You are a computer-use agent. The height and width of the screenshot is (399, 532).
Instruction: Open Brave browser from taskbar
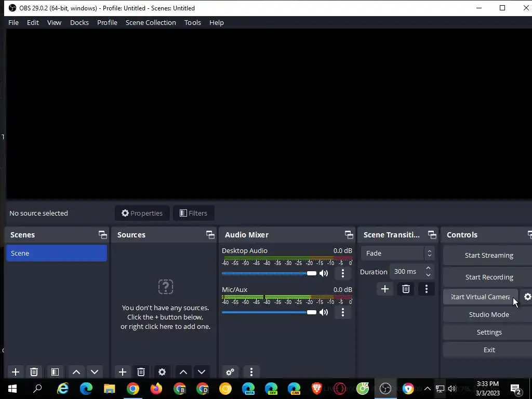(316, 389)
